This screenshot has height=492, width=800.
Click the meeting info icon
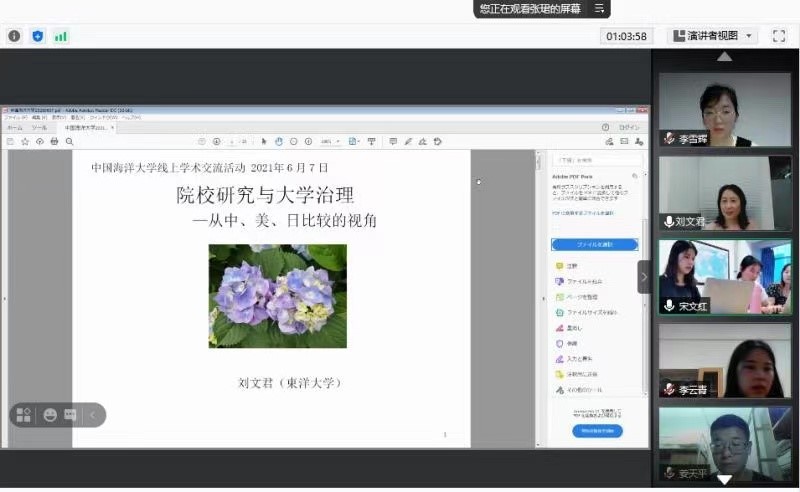tap(14, 36)
